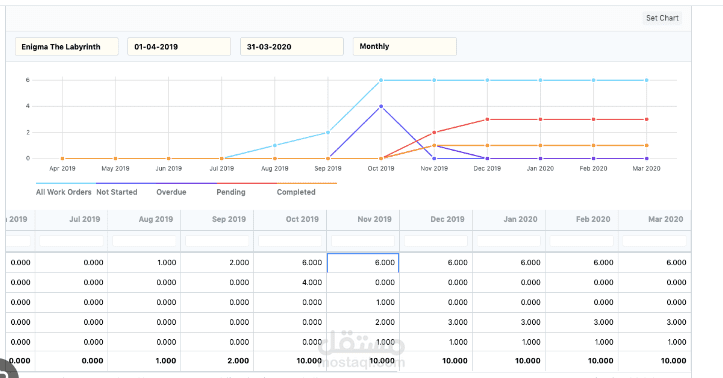The height and width of the screenshot is (378, 723).
Task: Select the 6.000 cell in Feb 2020 column
Action: (x=581, y=262)
